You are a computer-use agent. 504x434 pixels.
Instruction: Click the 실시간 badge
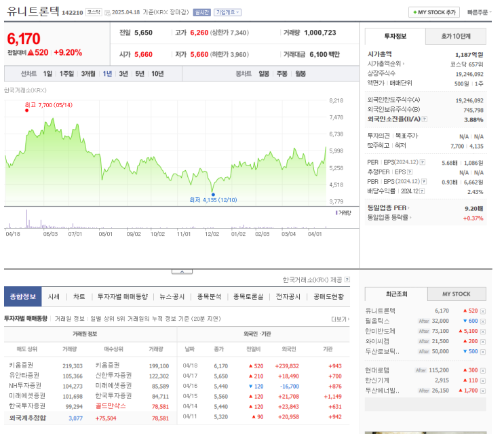point(202,12)
